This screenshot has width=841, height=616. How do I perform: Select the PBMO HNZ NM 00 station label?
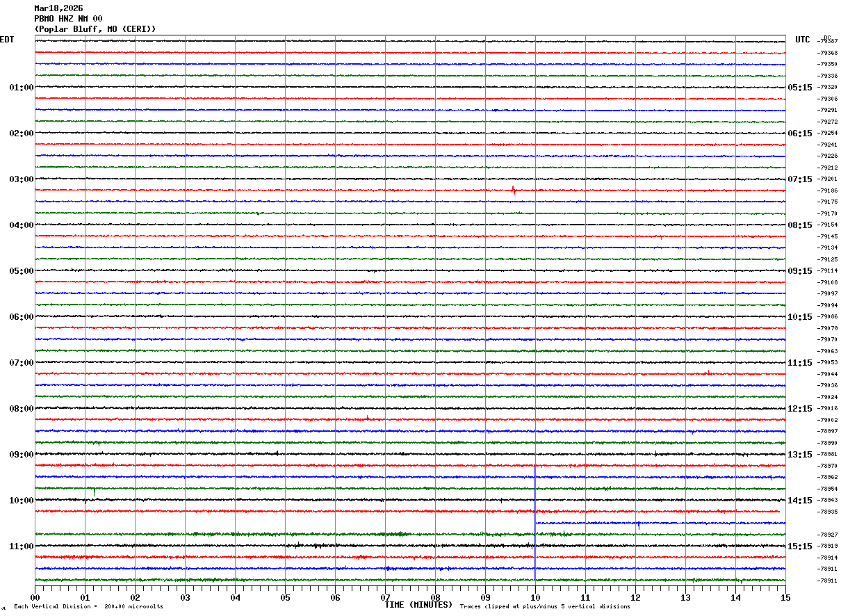point(68,19)
